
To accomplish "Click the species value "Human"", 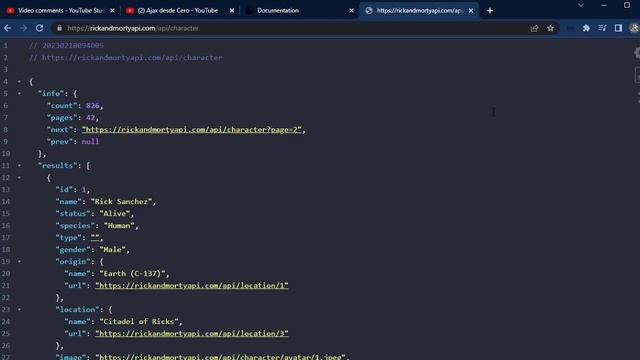I will coord(119,226).
